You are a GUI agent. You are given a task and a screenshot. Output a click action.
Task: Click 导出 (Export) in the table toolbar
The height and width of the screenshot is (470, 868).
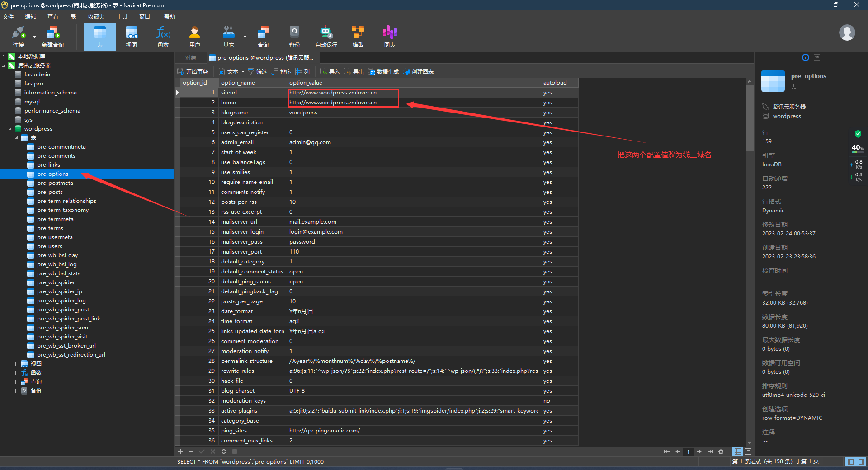[x=354, y=71]
